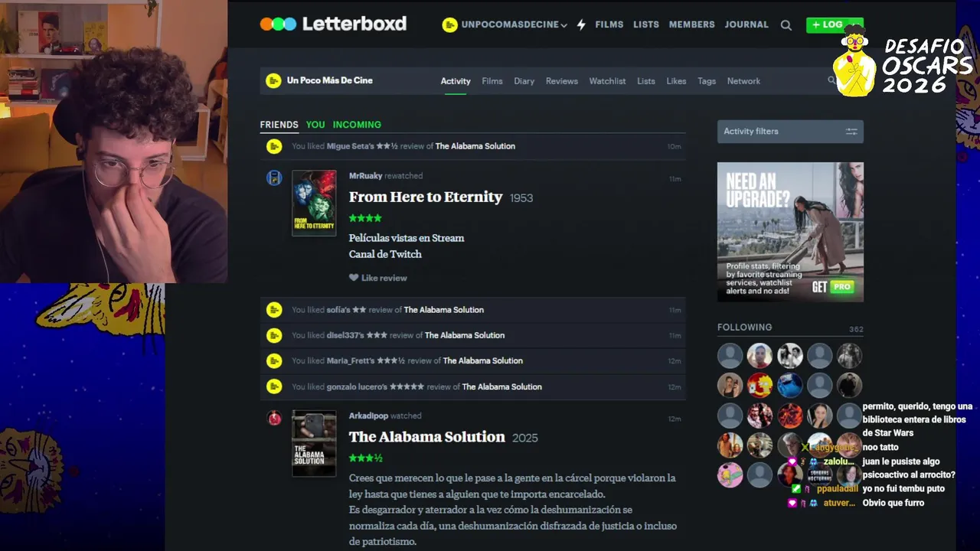Viewport: 980px width, 551px height.
Task: Open the LISTS menu in top navigation
Action: 646,24
